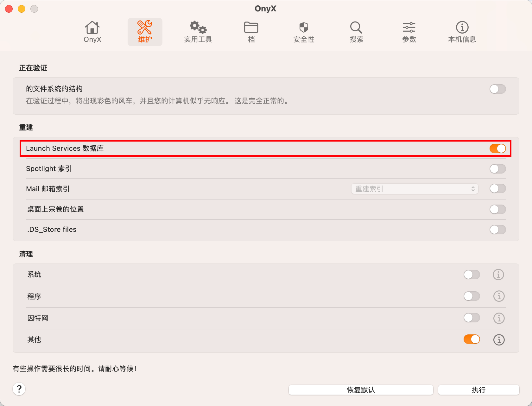Open the OnyX home tab

[x=92, y=32]
